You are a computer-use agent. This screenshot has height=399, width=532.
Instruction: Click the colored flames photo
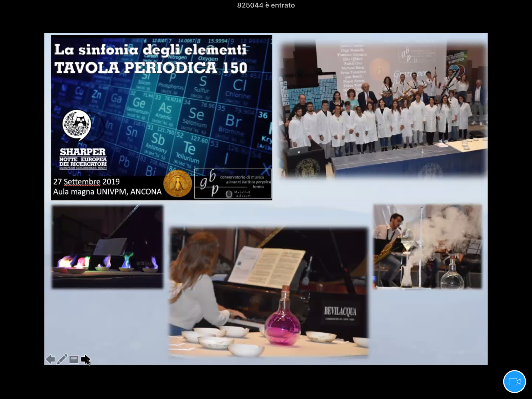click(x=107, y=247)
